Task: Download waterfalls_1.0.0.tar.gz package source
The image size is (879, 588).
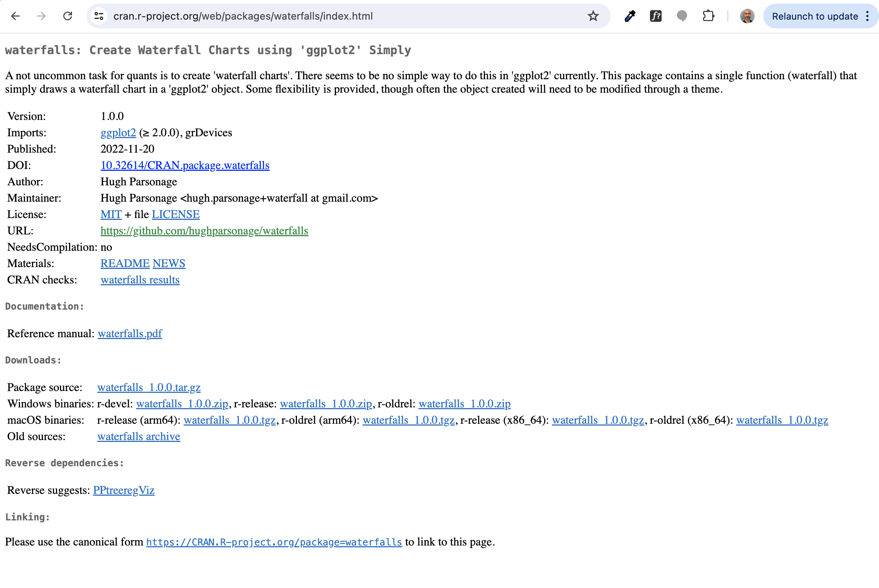Action: pyautogui.click(x=149, y=387)
